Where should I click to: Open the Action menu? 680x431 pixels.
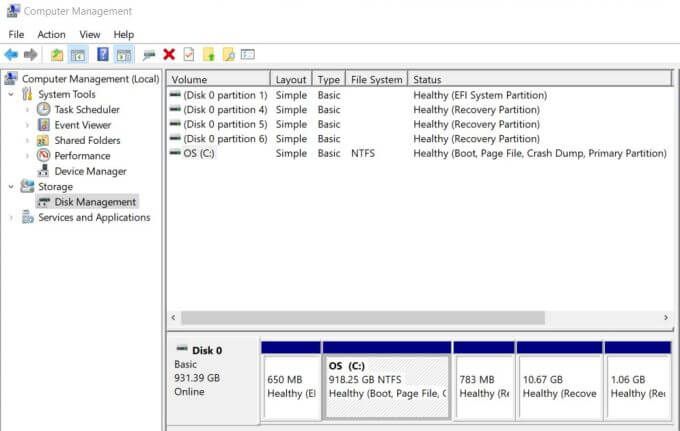[51, 34]
